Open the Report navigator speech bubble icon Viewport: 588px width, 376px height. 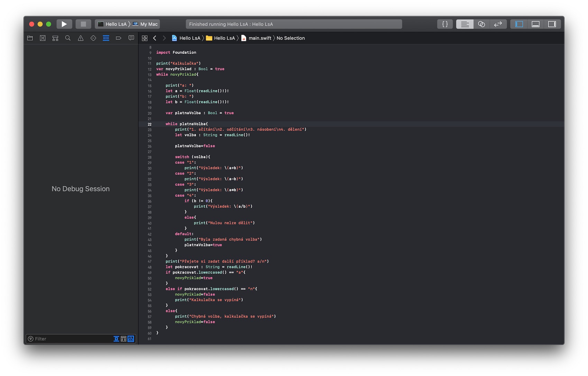[131, 38]
